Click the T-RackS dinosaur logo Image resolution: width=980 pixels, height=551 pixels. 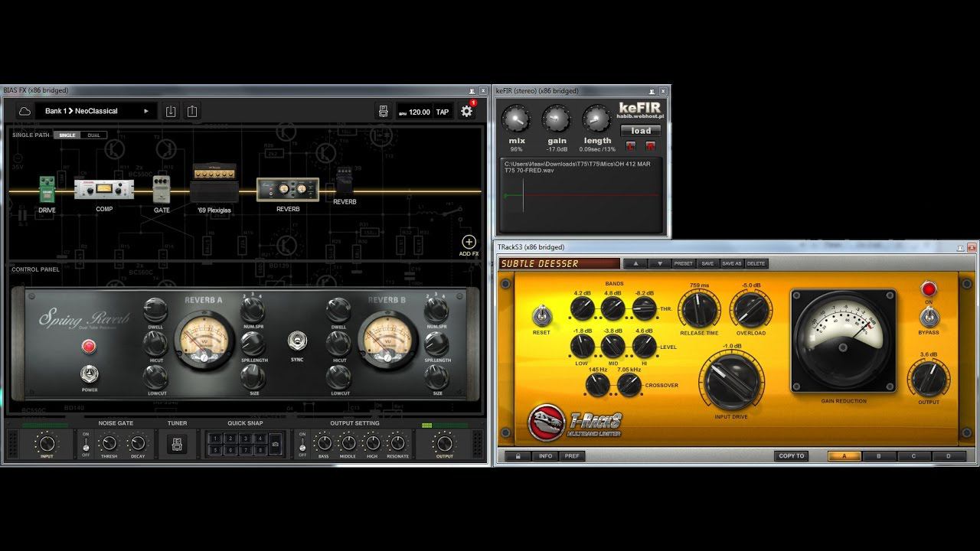click(x=547, y=422)
